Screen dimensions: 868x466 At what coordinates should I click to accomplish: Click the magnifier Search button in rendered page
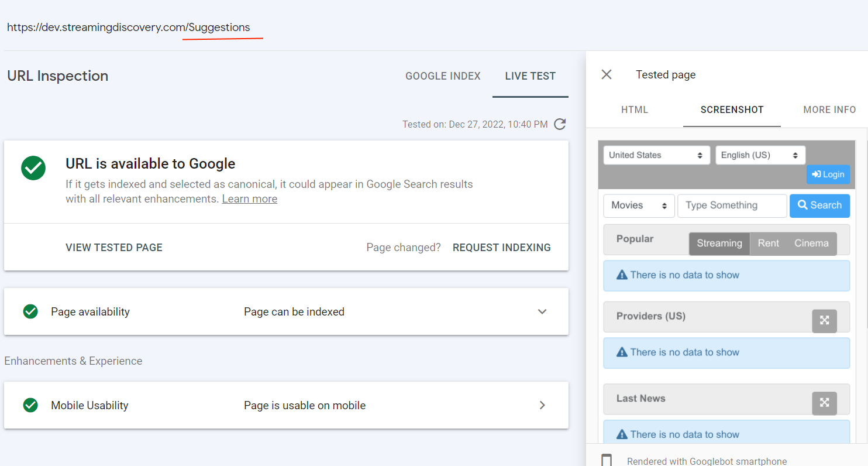click(819, 205)
